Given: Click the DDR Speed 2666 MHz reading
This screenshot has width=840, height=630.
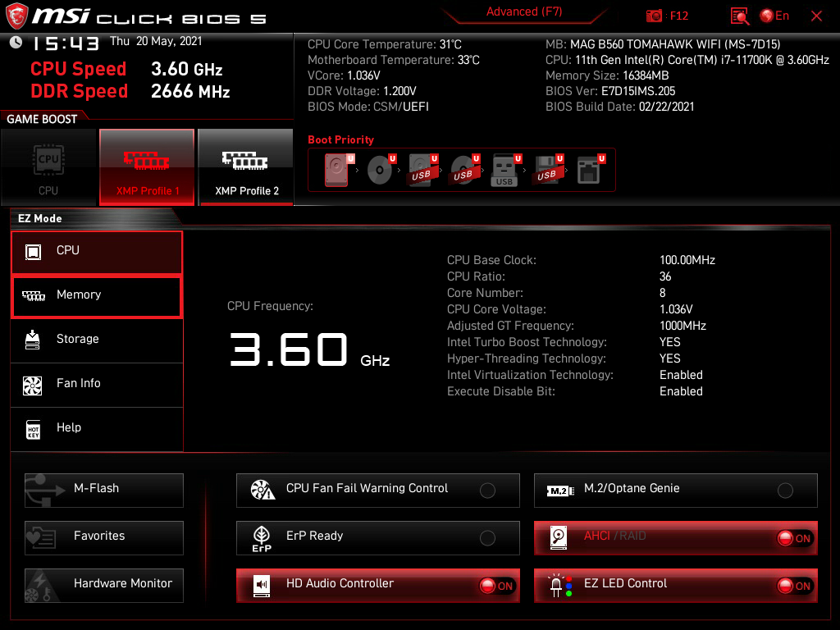Looking at the screenshot, I should click(130, 91).
